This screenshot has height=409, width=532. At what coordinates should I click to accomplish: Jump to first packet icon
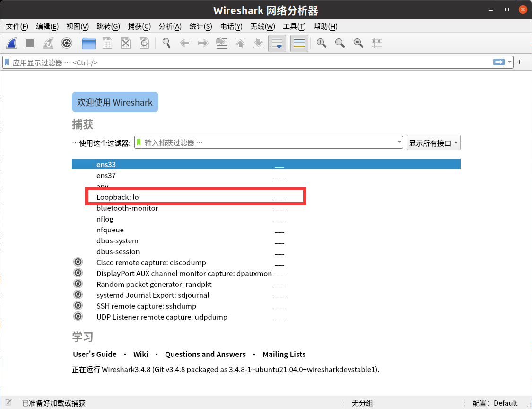point(240,43)
